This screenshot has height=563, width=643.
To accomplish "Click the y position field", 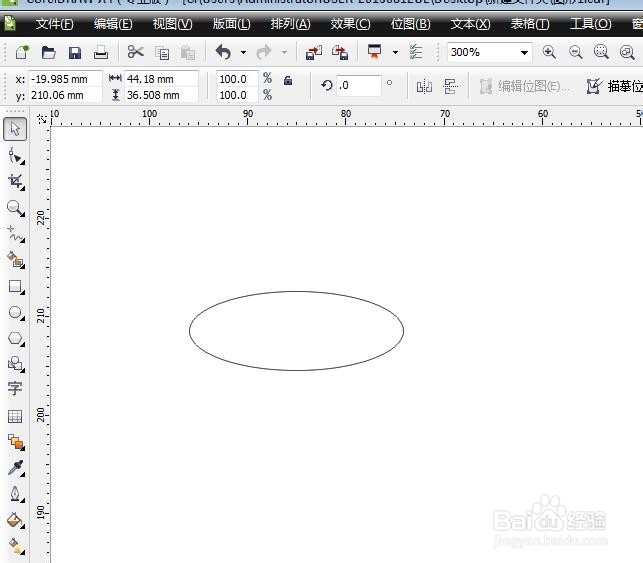I will pyautogui.click(x=65, y=95).
